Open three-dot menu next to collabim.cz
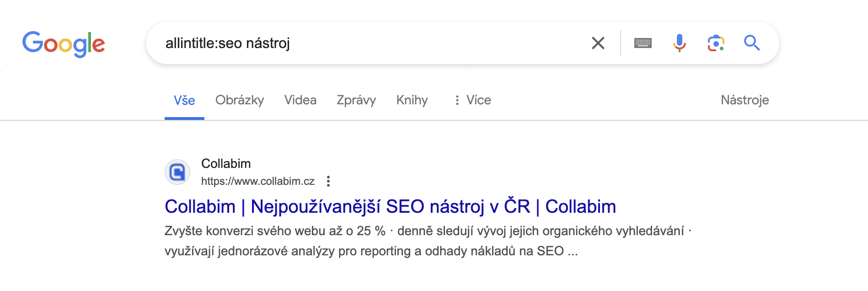Viewport: 868px width, 291px height. (328, 181)
